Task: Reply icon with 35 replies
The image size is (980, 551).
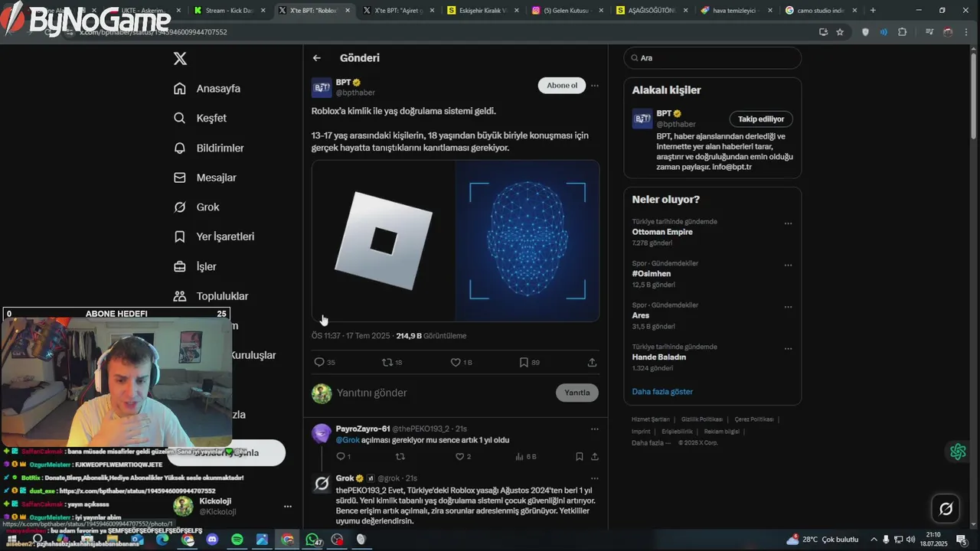Action: click(x=325, y=362)
